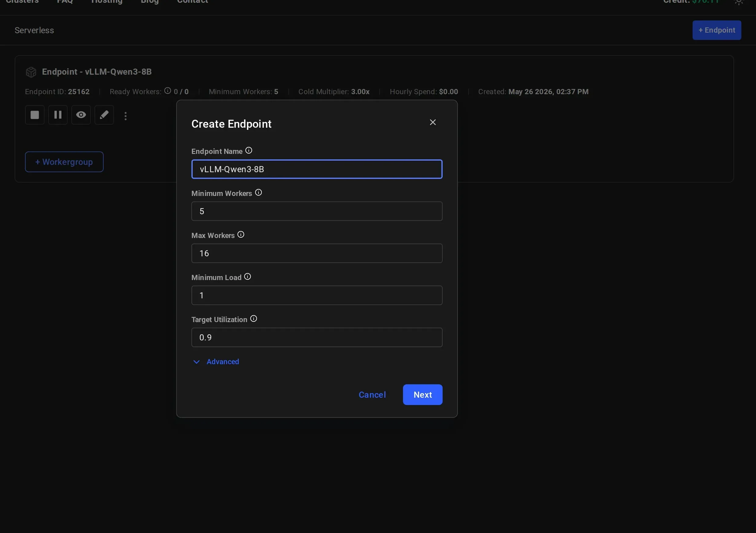Focus the Endpoint Name input field
Screen dimensions: 756x533
pos(317,169)
